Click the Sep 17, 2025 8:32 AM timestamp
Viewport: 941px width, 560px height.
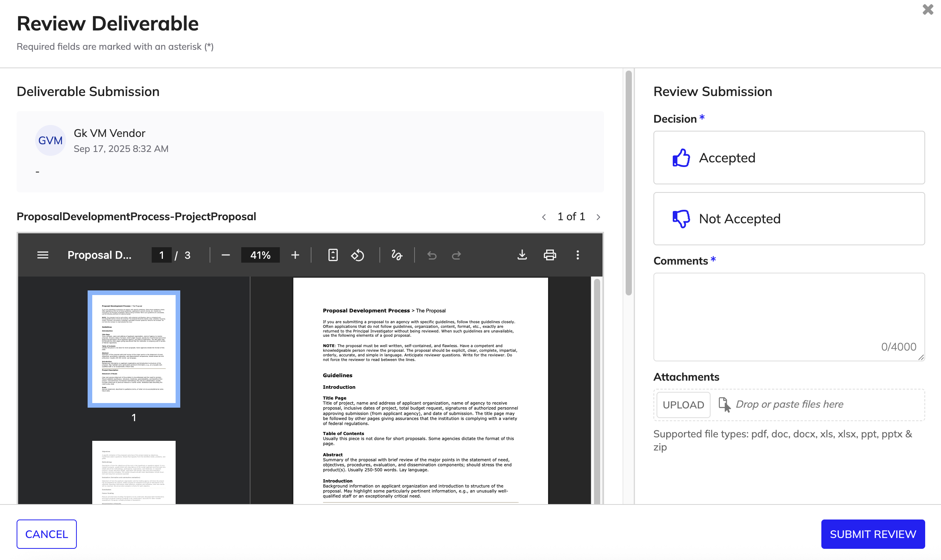coord(121,149)
